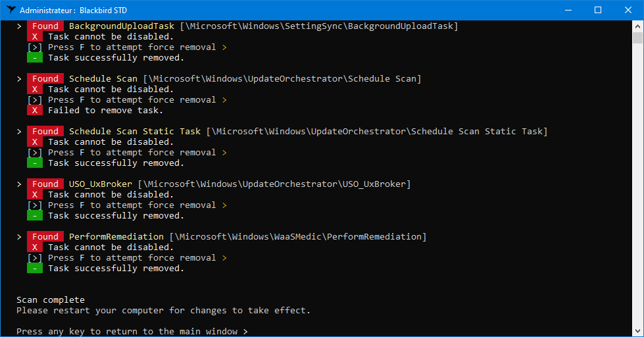Click red X 'cannot be disabled' under BackgroundUploadTask

(x=35, y=37)
